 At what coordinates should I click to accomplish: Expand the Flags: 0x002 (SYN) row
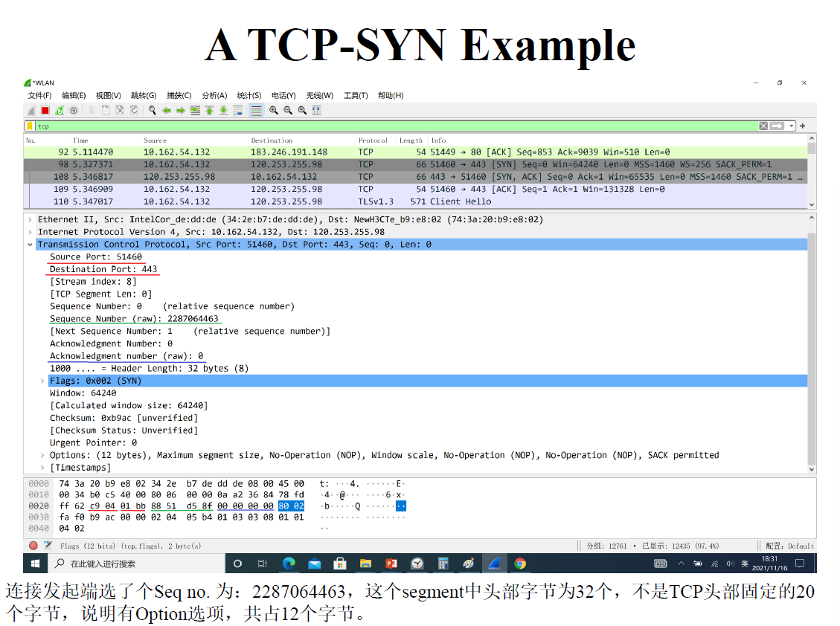click(x=42, y=381)
